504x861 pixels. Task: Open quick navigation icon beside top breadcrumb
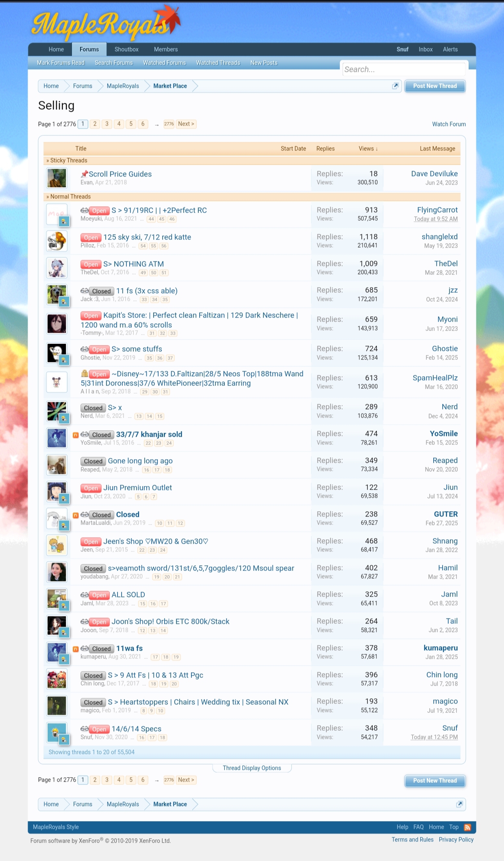[395, 86]
